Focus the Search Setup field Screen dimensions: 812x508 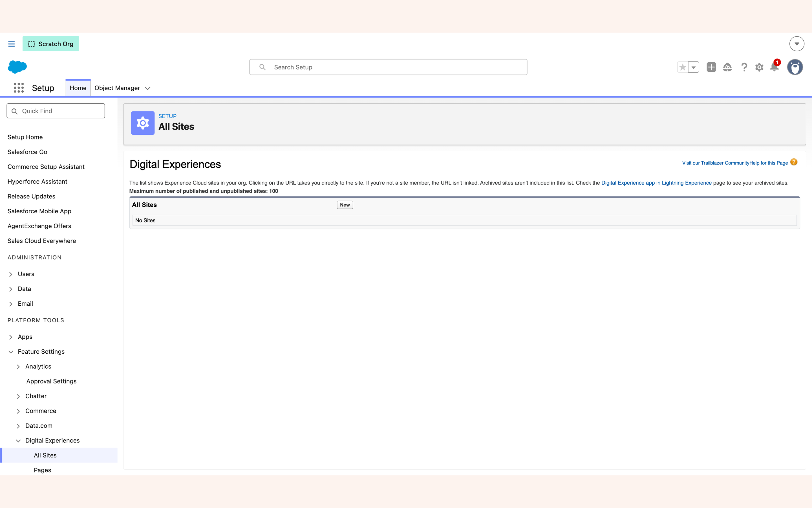tap(388, 67)
